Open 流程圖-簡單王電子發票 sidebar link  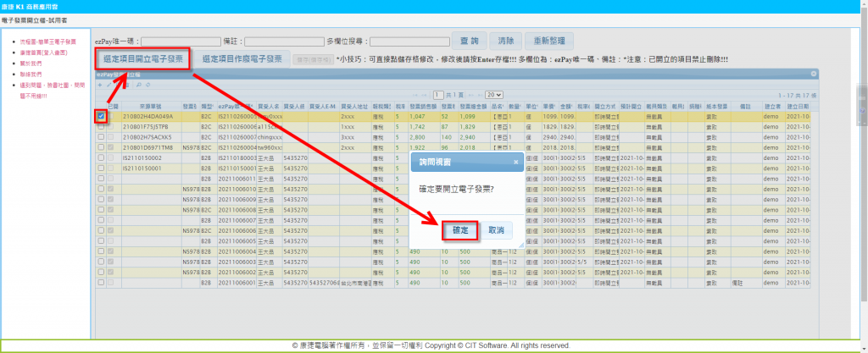46,41
